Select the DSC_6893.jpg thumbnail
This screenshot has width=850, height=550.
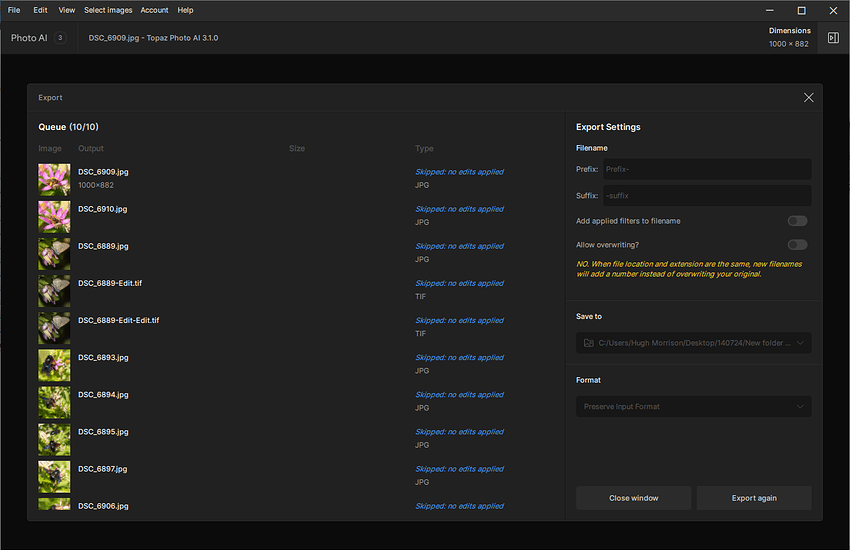54,365
